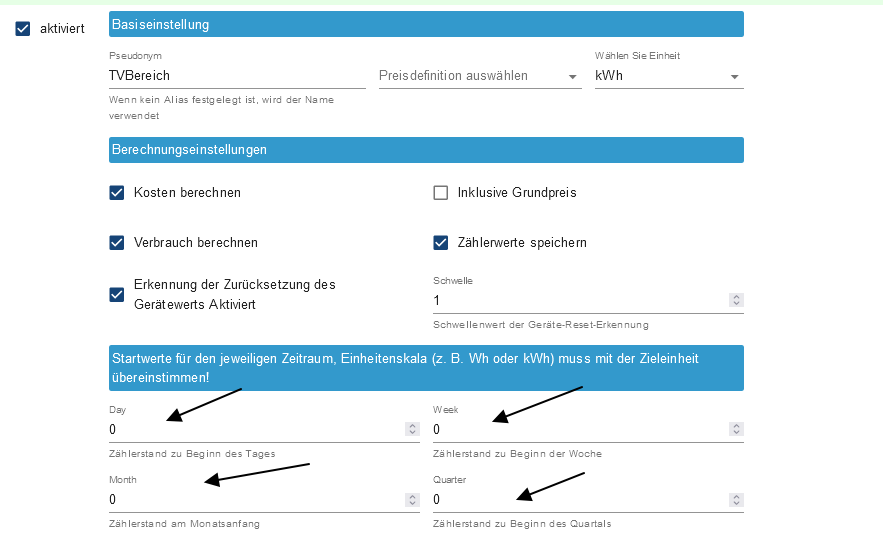Toggle Kosten berechnen checkbox
The height and width of the screenshot is (538, 883).
point(117,193)
